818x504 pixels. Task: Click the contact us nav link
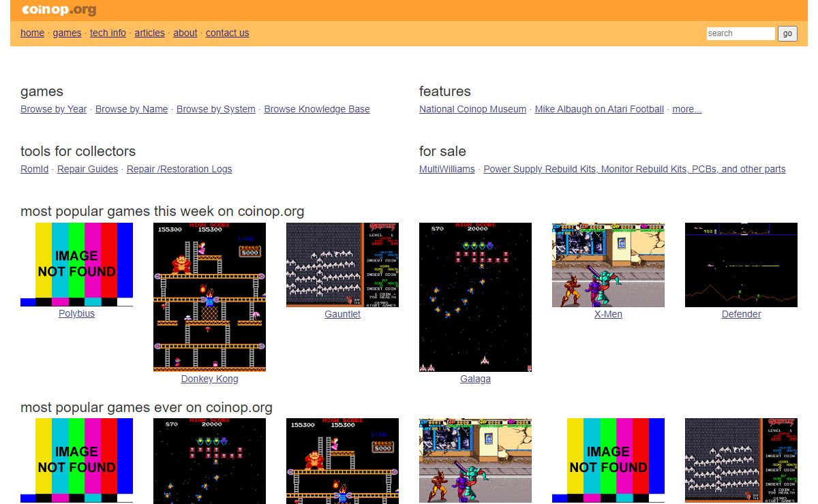point(227,33)
